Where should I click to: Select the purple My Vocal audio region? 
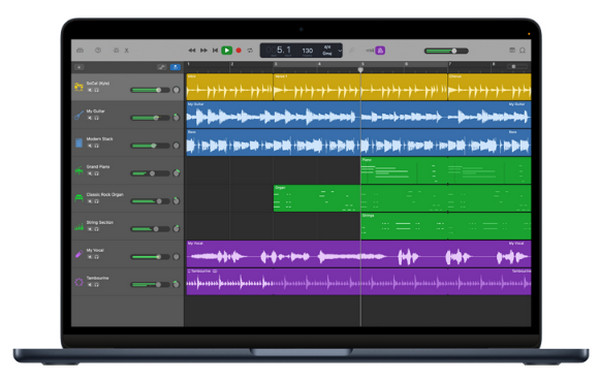coord(359,254)
